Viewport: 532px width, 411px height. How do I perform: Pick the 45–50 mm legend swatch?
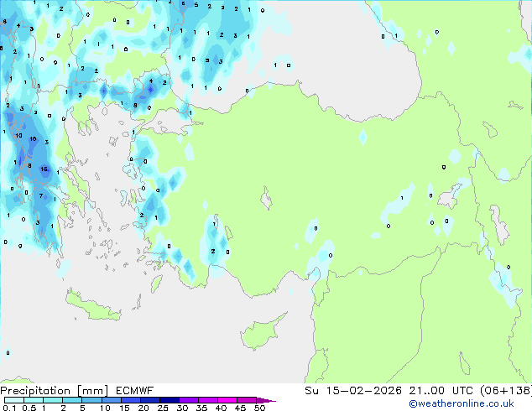(247, 400)
